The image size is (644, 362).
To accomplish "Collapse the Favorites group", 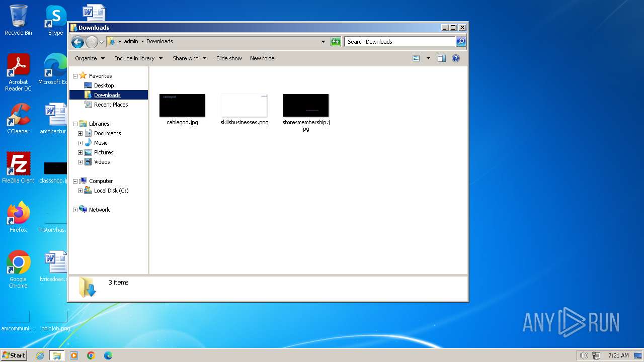I will coord(75,76).
